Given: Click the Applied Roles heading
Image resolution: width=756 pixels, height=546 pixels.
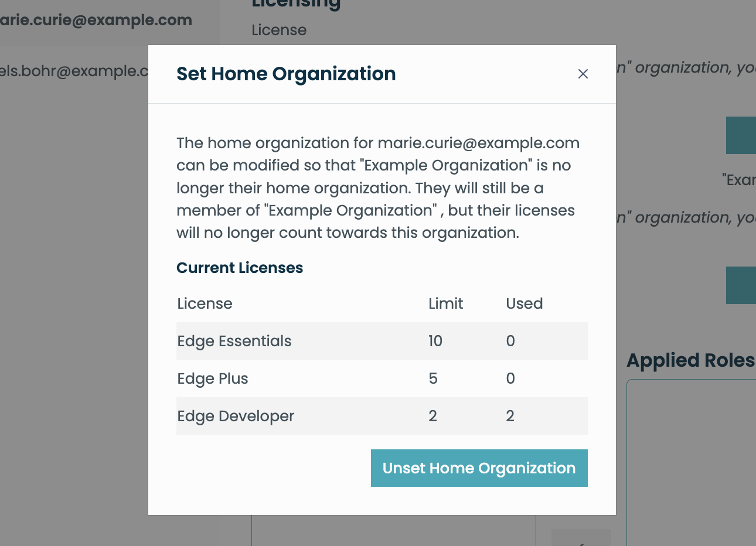Looking at the screenshot, I should (x=690, y=360).
